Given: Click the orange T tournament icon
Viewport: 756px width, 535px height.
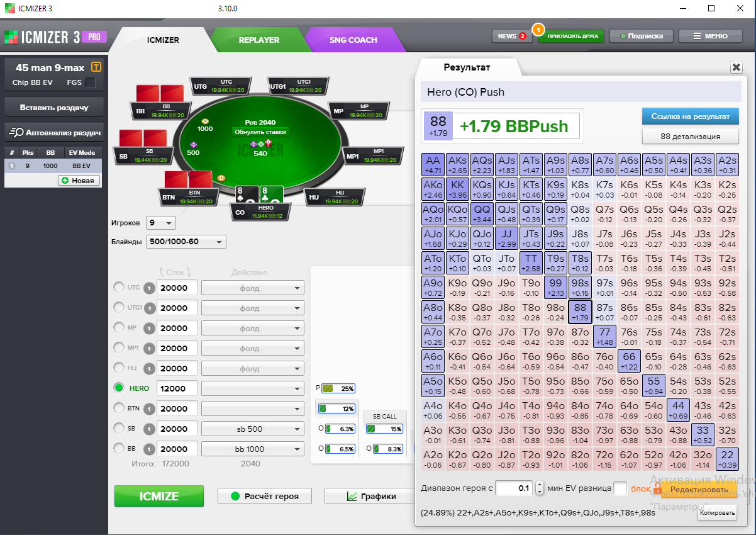Looking at the screenshot, I should point(96,67).
